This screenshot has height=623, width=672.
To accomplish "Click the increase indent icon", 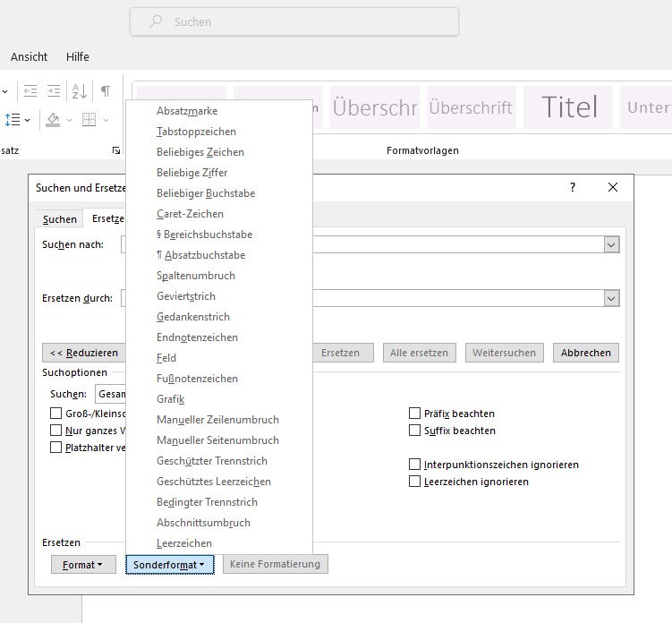I will [54, 91].
